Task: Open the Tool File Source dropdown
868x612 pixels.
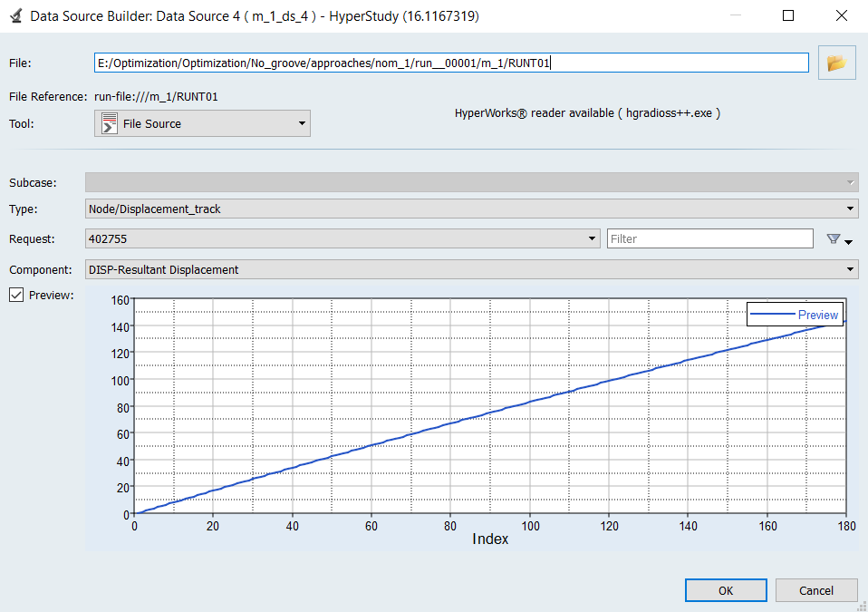Action: 202,123
